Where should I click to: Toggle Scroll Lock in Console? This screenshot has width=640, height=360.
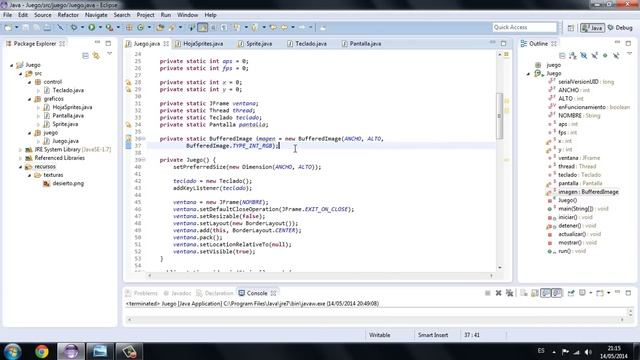click(x=535, y=293)
